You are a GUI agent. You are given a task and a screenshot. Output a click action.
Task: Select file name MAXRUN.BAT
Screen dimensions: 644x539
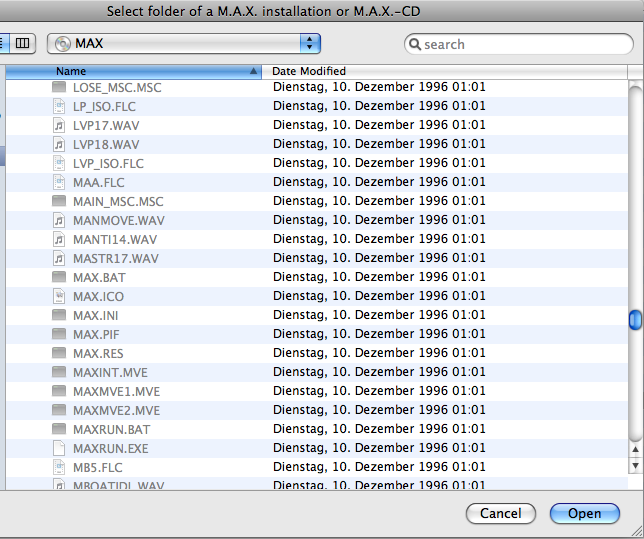pos(112,430)
